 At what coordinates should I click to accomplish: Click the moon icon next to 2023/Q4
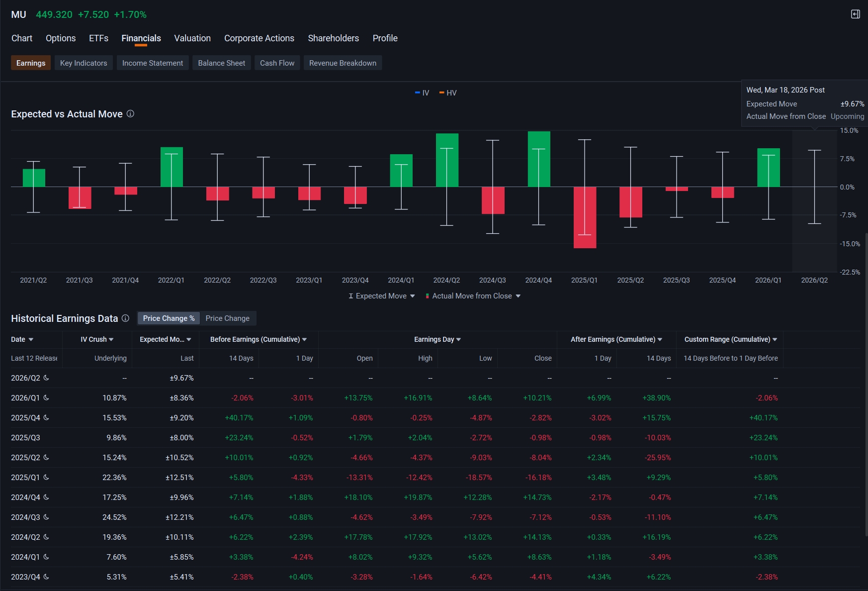(x=46, y=577)
